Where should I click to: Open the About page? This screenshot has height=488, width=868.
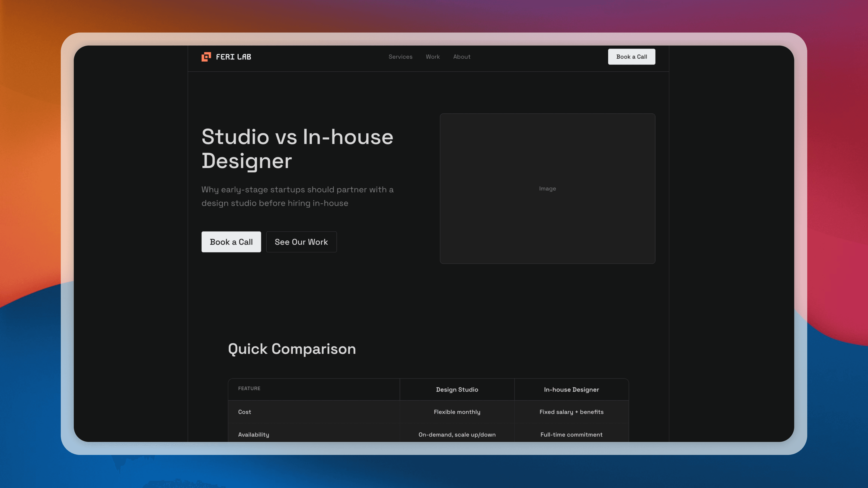(x=462, y=57)
